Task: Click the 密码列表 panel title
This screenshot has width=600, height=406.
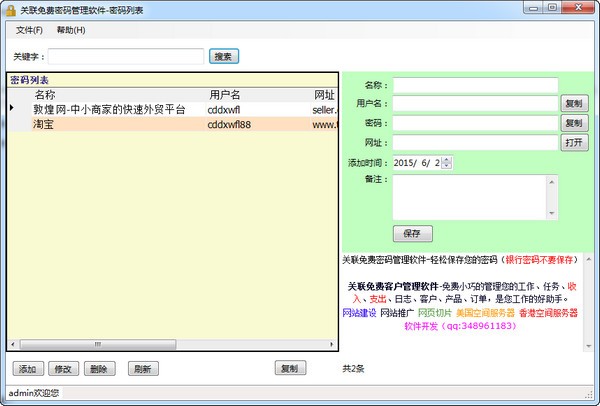Action: pyautogui.click(x=29, y=80)
